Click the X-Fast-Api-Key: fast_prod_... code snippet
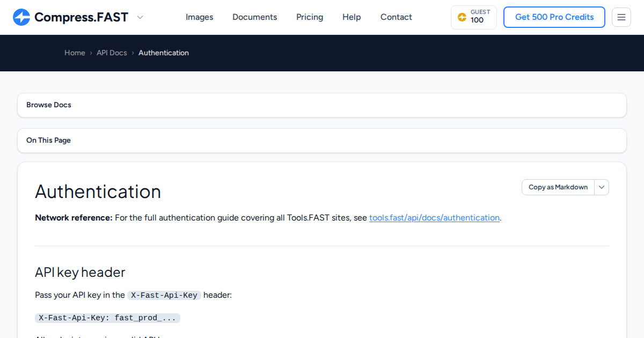Screen dimensions: 644x338 [x=107, y=318]
